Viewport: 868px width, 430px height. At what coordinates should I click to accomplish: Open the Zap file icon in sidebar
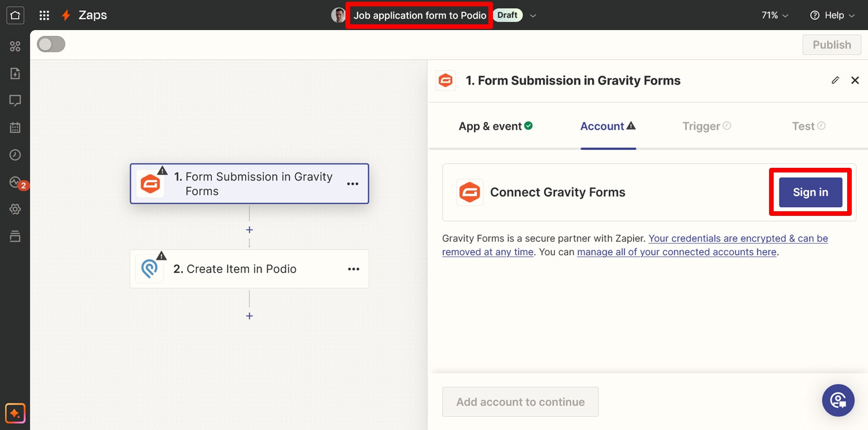[15, 73]
